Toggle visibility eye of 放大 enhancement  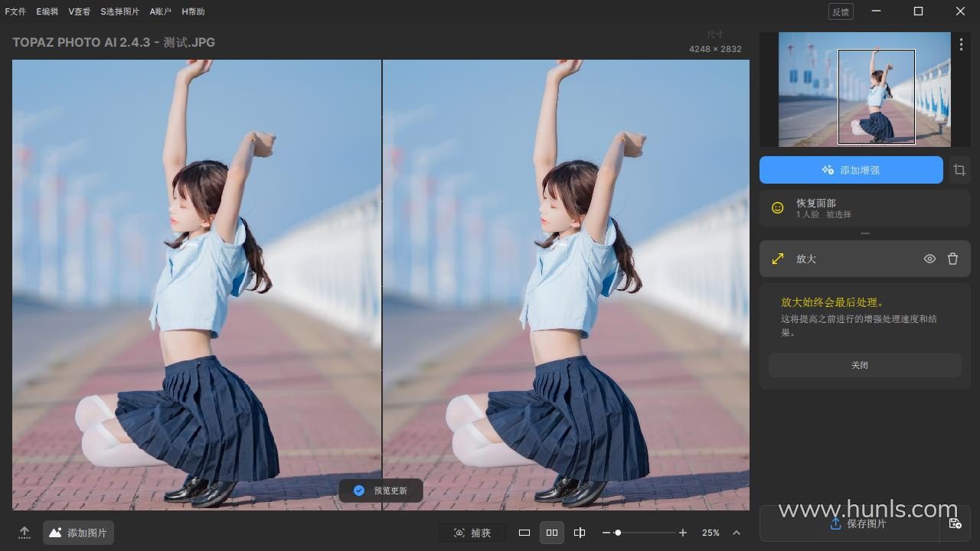pyautogui.click(x=929, y=259)
